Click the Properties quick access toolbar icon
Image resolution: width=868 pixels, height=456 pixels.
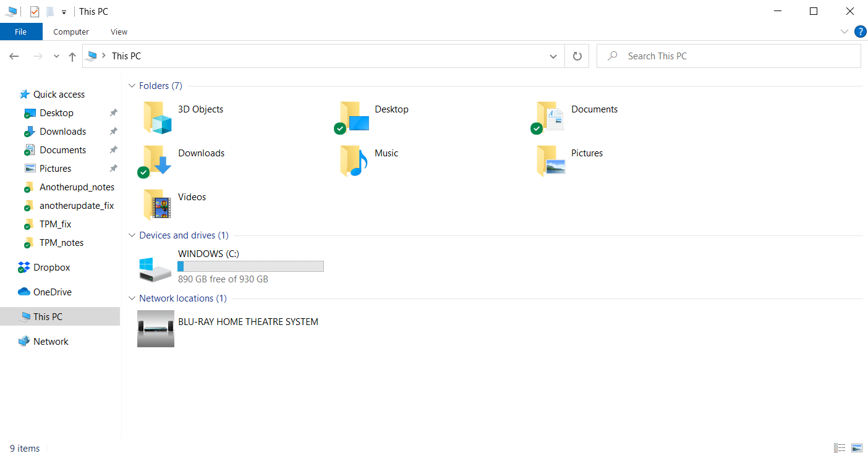click(x=35, y=12)
